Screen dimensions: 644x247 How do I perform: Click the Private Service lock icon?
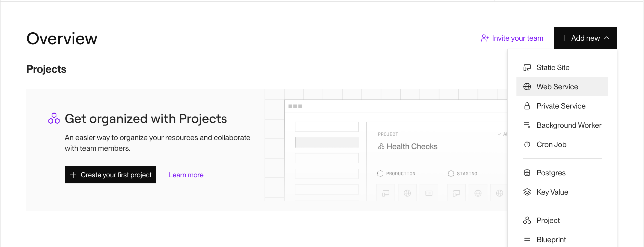[527, 106]
